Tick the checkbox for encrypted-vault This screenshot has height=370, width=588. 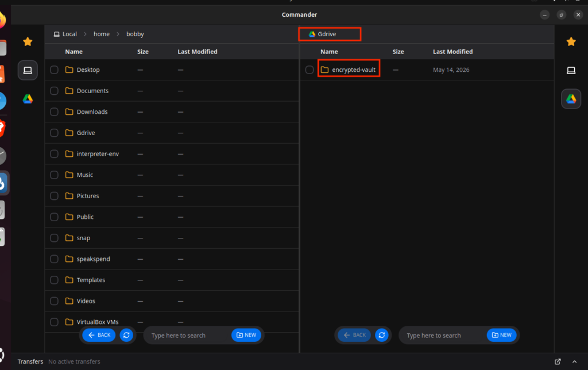tap(310, 70)
